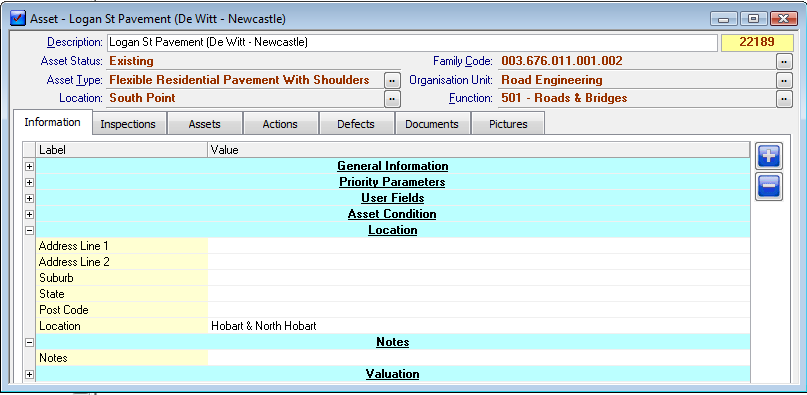
Task: Click the Description field label
Action: [x=75, y=42]
